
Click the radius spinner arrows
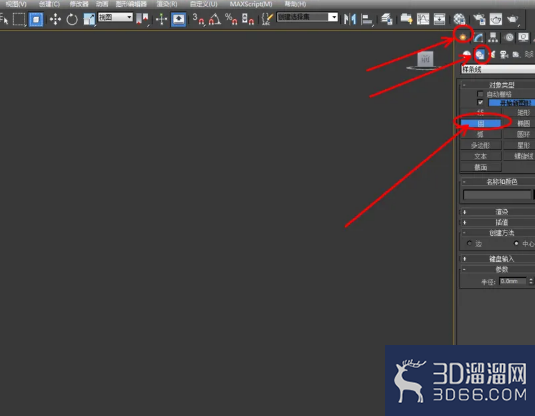pyautogui.click(x=531, y=281)
